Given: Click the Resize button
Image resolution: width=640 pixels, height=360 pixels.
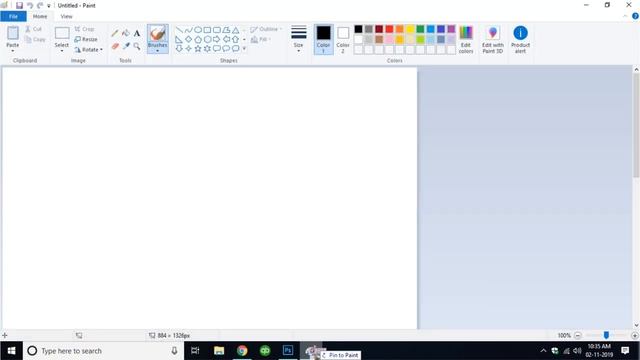Looking at the screenshot, I should click(86, 40).
